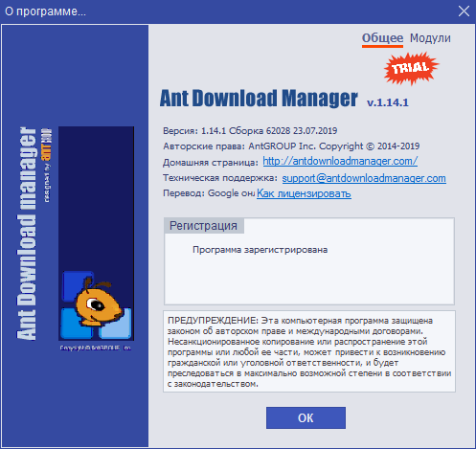Click the Домашняя страница label
476x449 pixels.
click(x=211, y=163)
